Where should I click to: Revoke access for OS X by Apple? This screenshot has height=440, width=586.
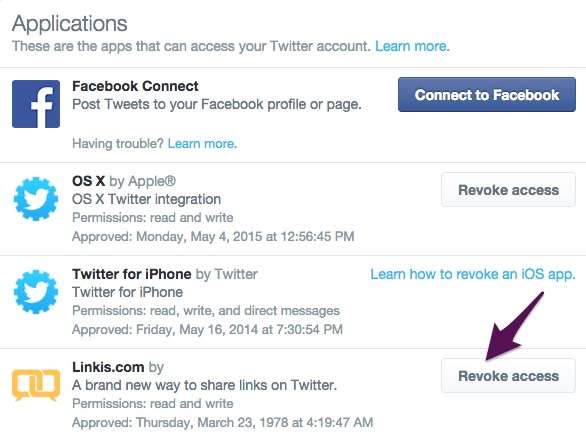(508, 190)
